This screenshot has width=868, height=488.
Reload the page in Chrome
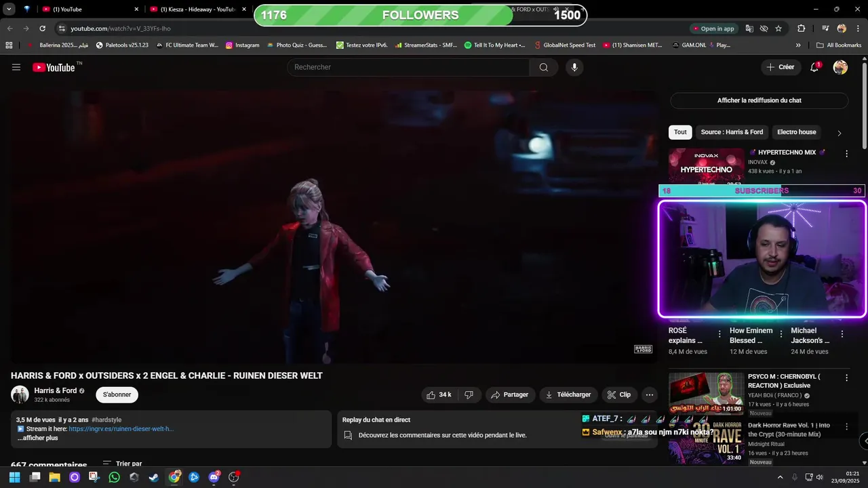42,28
